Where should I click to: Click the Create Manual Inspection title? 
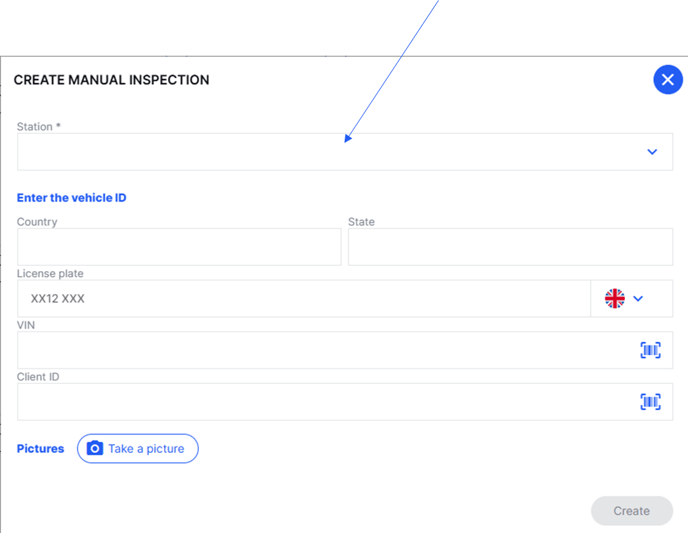pyautogui.click(x=111, y=80)
